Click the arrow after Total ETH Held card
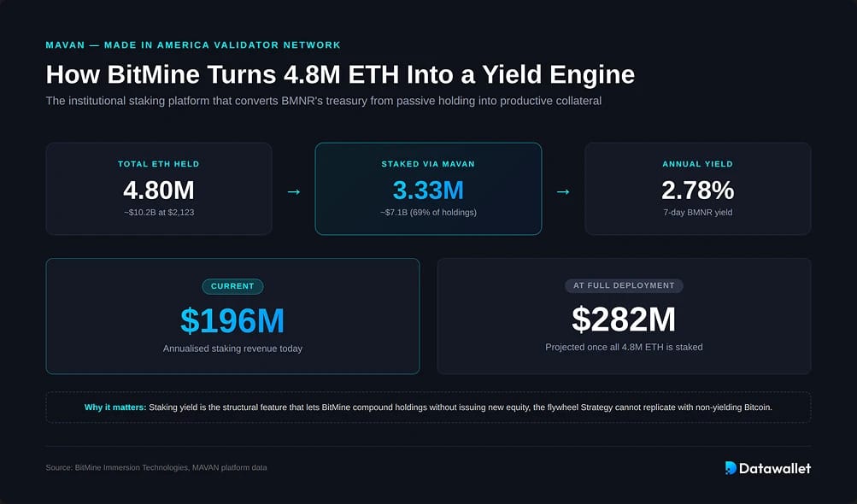 pos(294,191)
